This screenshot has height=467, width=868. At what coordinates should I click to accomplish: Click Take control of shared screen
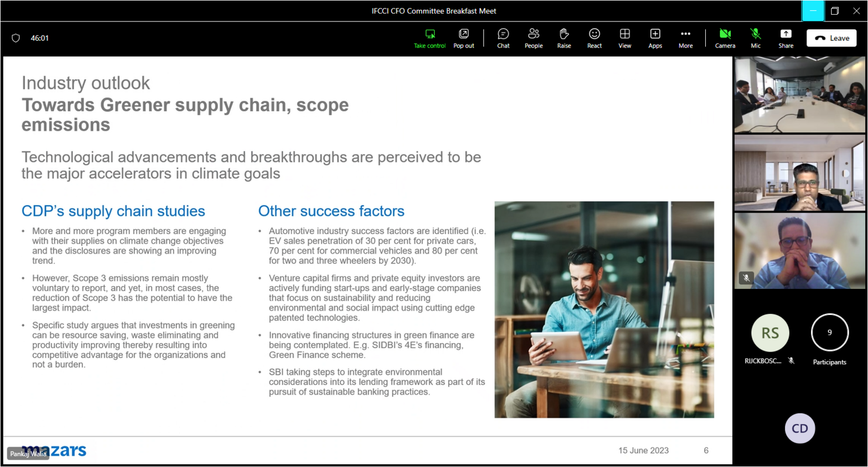point(429,38)
